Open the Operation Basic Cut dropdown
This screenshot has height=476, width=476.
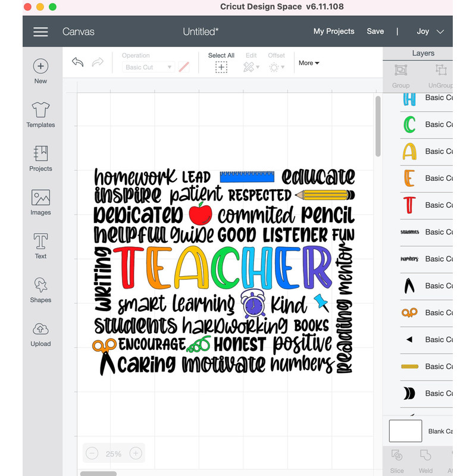pyautogui.click(x=148, y=67)
